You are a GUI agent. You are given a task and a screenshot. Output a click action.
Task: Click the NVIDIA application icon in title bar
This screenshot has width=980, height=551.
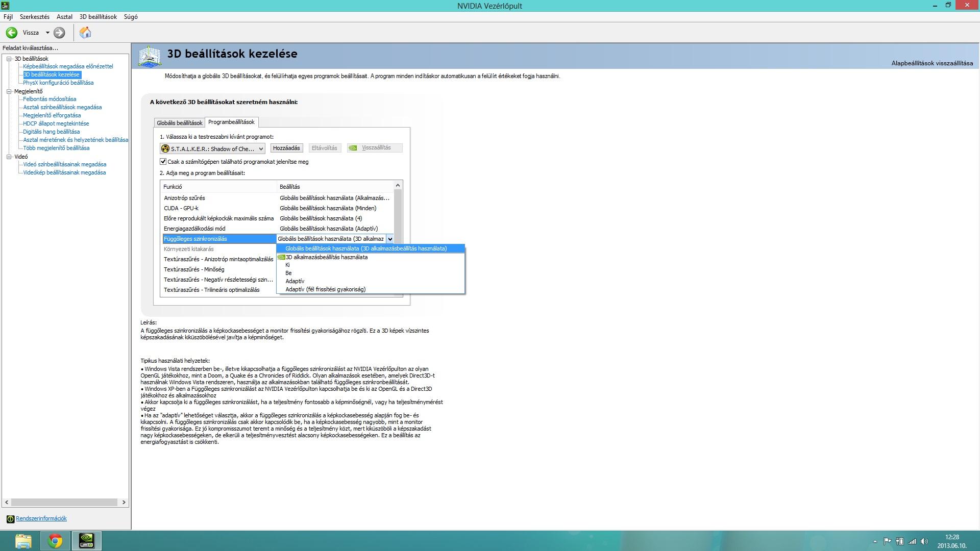pos(5,5)
